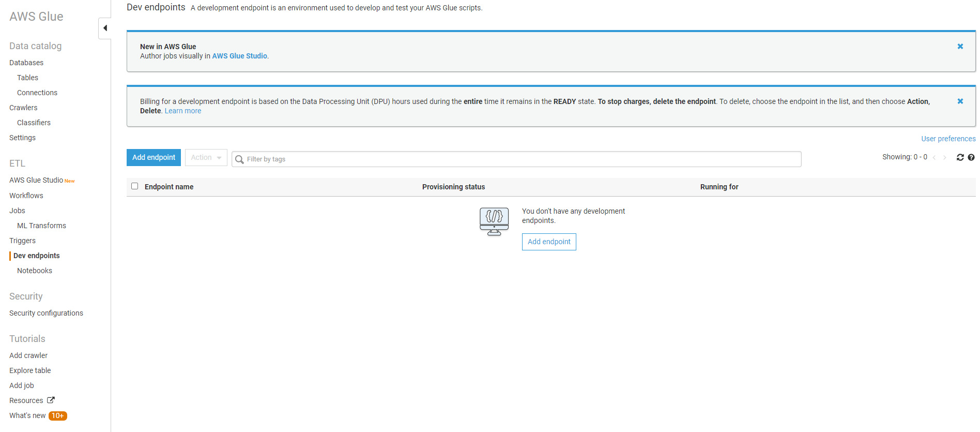Go to next results page arrow
Viewport: 980px width, 432px height.
[x=945, y=158]
